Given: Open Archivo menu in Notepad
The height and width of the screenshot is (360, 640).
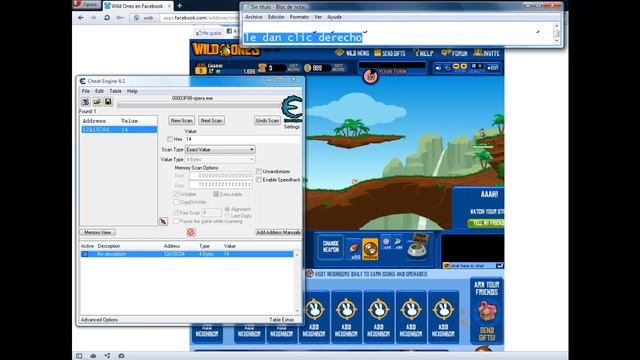Looking at the screenshot, I should (x=253, y=17).
